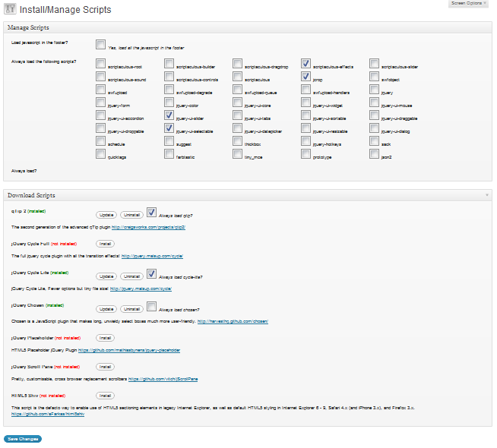Check the sack checkbox
Screen dimensions: 497x448
point(375,141)
